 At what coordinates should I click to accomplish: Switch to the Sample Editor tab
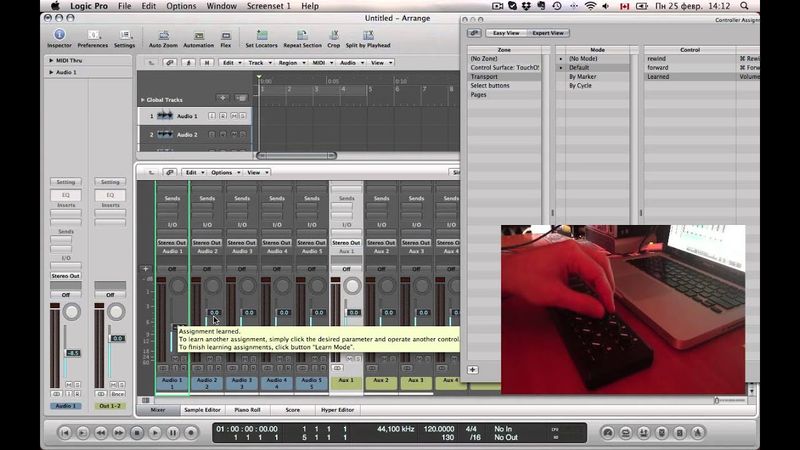[x=202, y=410]
